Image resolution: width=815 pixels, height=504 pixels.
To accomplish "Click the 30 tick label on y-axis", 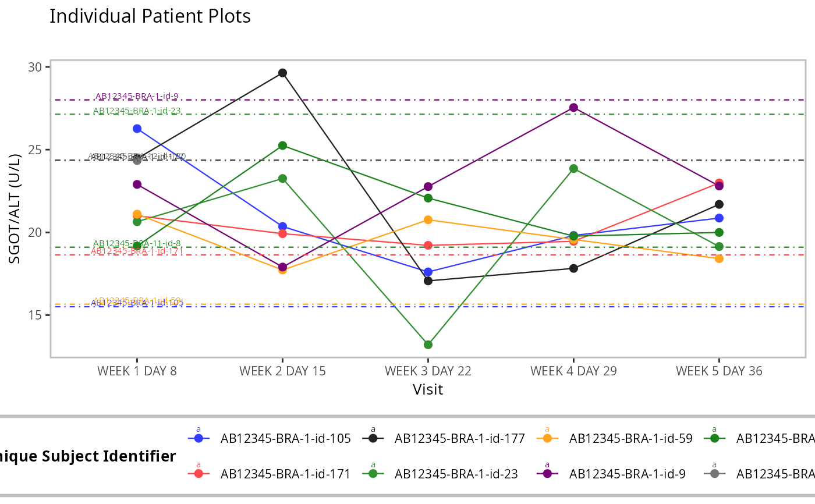I will (35, 67).
